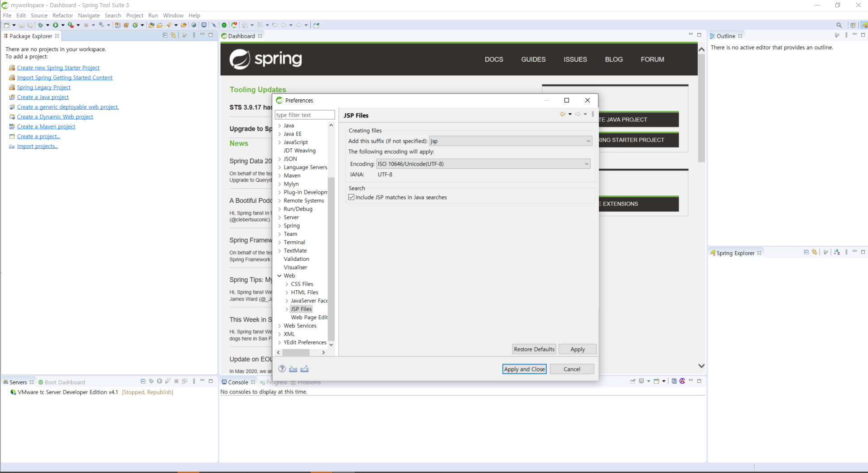Click Restore Defaults button
The width and height of the screenshot is (868, 473).
[534, 349]
